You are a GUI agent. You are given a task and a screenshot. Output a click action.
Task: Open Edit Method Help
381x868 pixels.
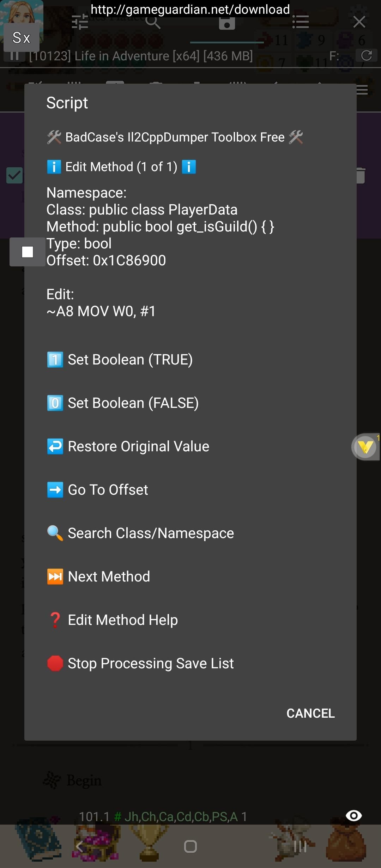click(x=122, y=620)
